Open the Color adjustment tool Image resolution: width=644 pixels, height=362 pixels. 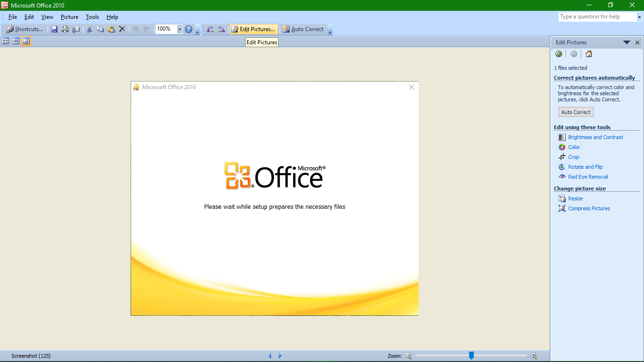(569, 147)
